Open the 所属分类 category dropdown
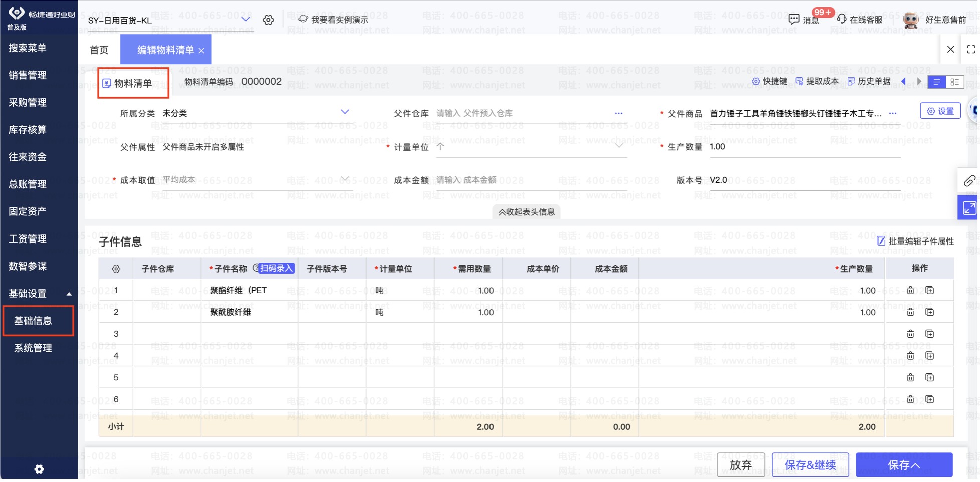The height and width of the screenshot is (482, 980). coord(345,112)
